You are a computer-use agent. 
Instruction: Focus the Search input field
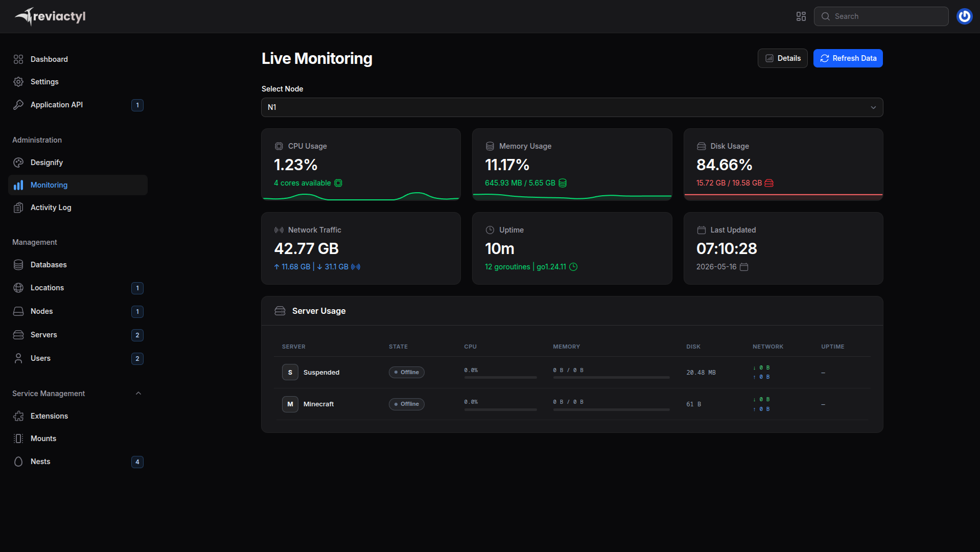tap(881, 16)
